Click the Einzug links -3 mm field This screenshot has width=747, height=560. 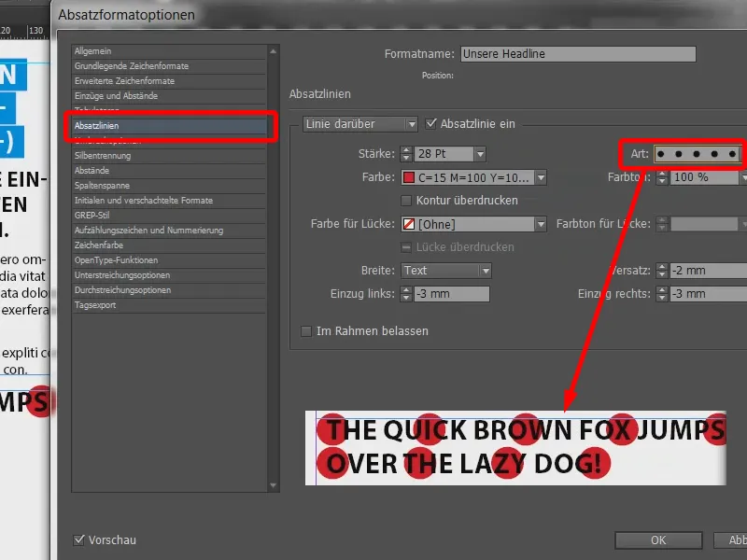[452, 294]
